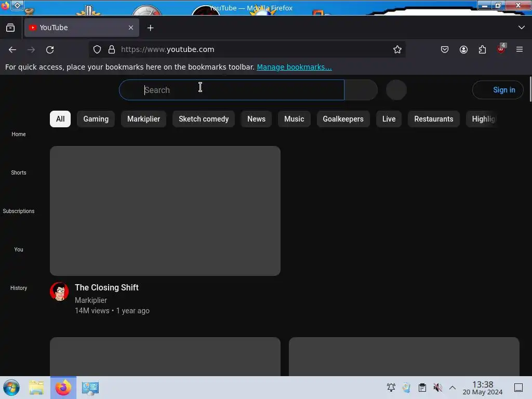Click the voice search round button
532x399 pixels.
point(396,90)
